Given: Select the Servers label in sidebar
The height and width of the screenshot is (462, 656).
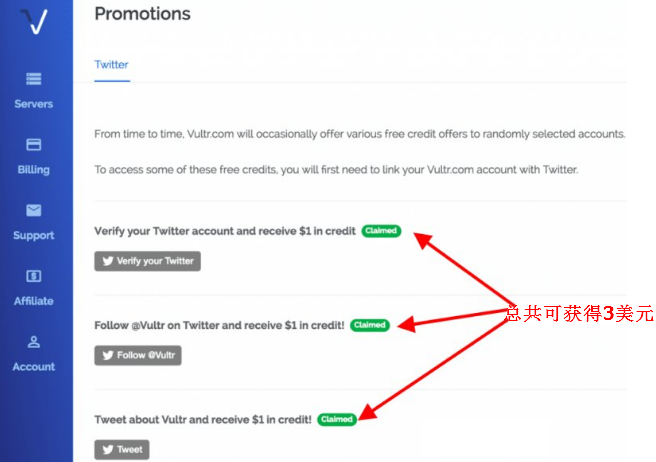Looking at the screenshot, I should (34, 104).
